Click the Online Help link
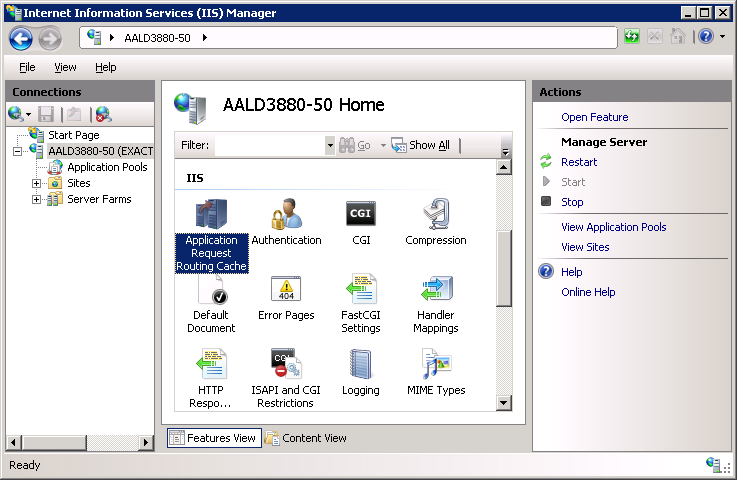 coord(588,292)
